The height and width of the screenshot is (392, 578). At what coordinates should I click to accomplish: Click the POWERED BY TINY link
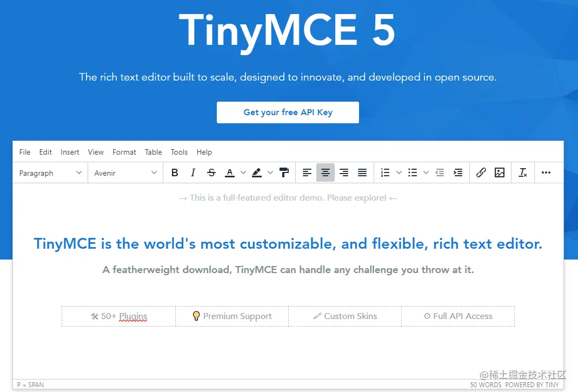click(532, 384)
